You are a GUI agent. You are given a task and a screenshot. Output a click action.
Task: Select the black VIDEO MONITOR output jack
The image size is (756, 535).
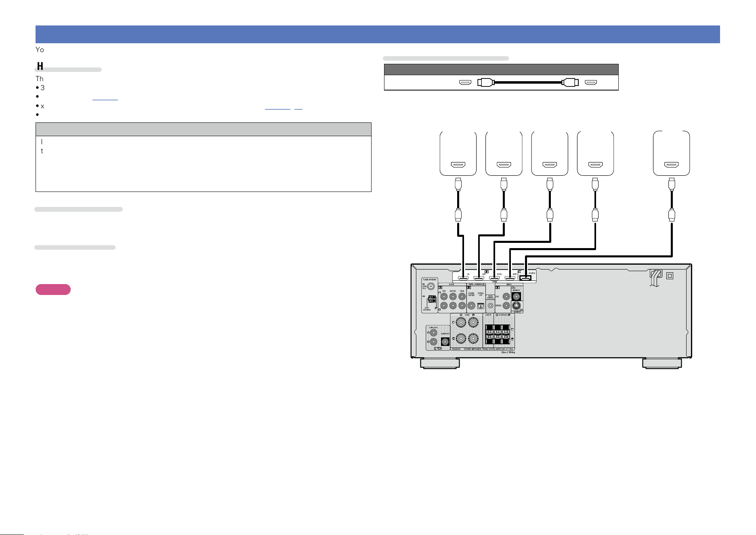tap(516, 297)
